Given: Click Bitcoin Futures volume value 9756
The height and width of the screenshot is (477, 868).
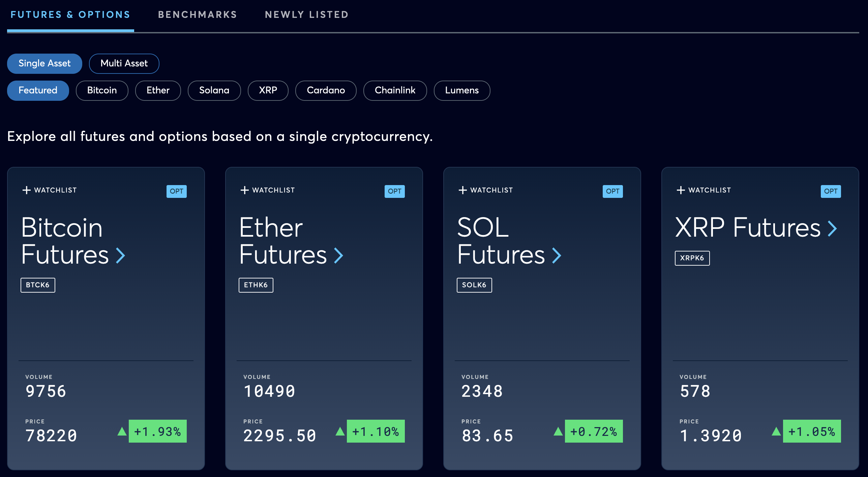Looking at the screenshot, I should (x=46, y=391).
